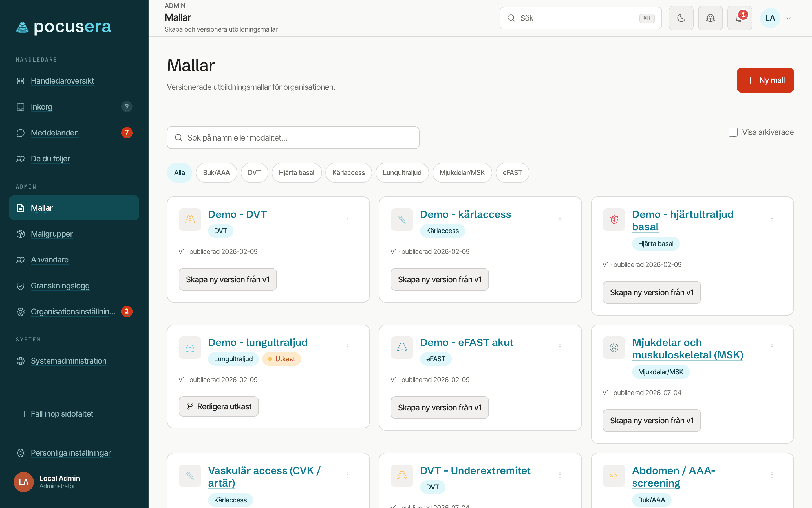
Task: Open notifications bell icon
Action: tap(740, 18)
